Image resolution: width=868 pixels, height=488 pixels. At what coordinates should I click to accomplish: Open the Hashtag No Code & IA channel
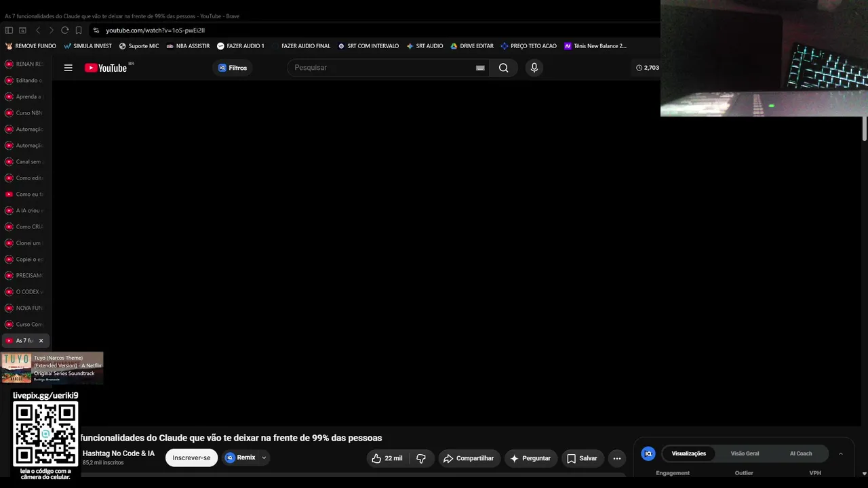(119, 453)
